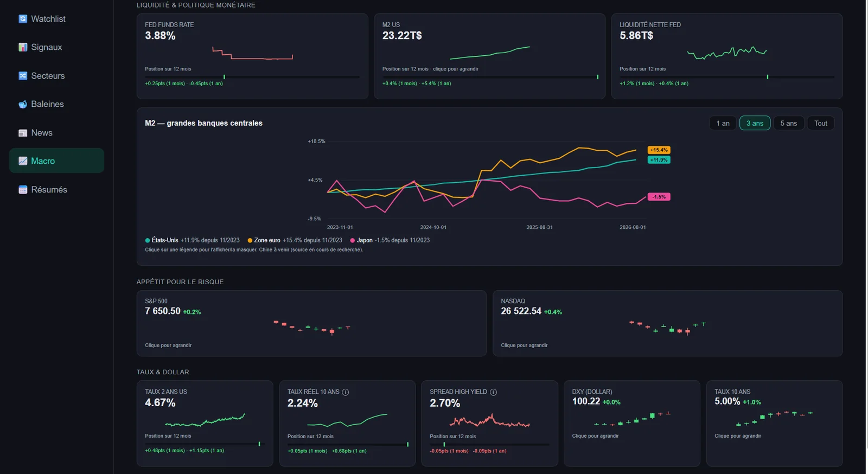
Task: Switch chart range to 5 ans
Action: click(789, 123)
